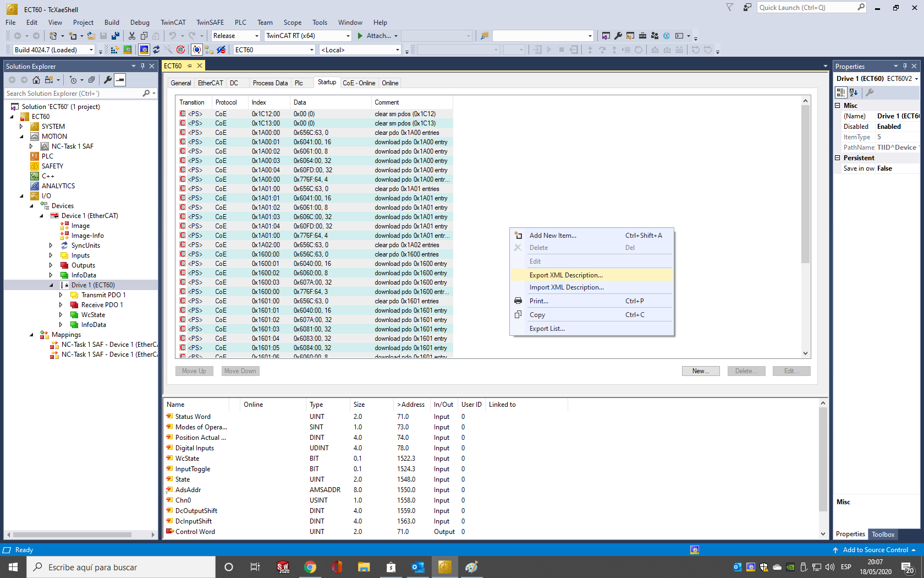This screenshot has height=578, width=924.
Task: Select Import XML Description... menu entry
Action: click(x=592, y=287)
